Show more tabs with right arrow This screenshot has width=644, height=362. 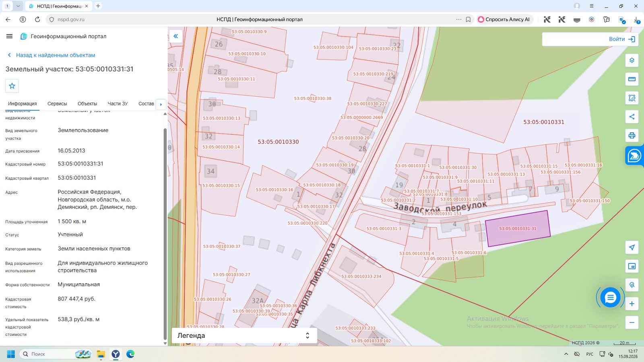[x=161, y=104]
